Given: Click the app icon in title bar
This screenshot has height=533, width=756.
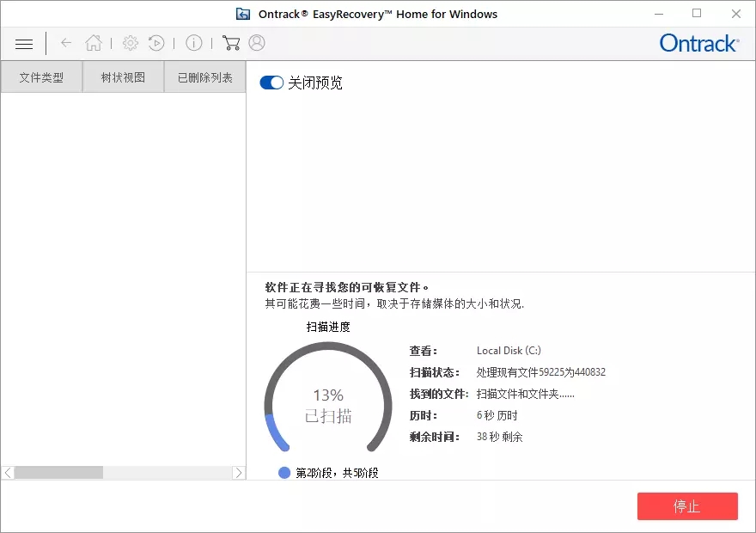Looking at the screenshot, I should (x=243, y=14).
